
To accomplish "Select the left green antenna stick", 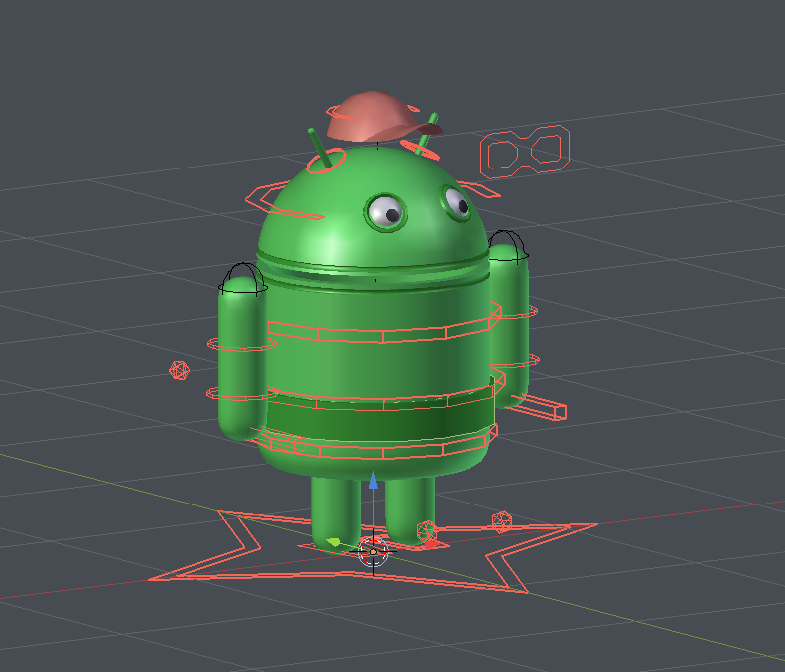I will (x=319, y=148).
